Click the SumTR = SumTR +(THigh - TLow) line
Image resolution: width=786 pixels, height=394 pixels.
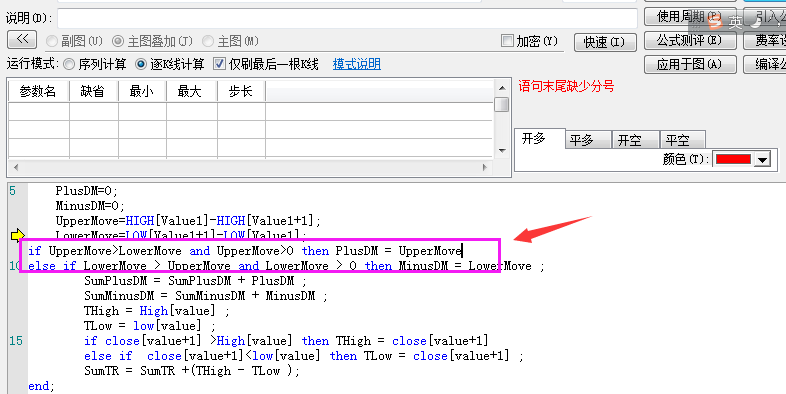coord(191,371)
